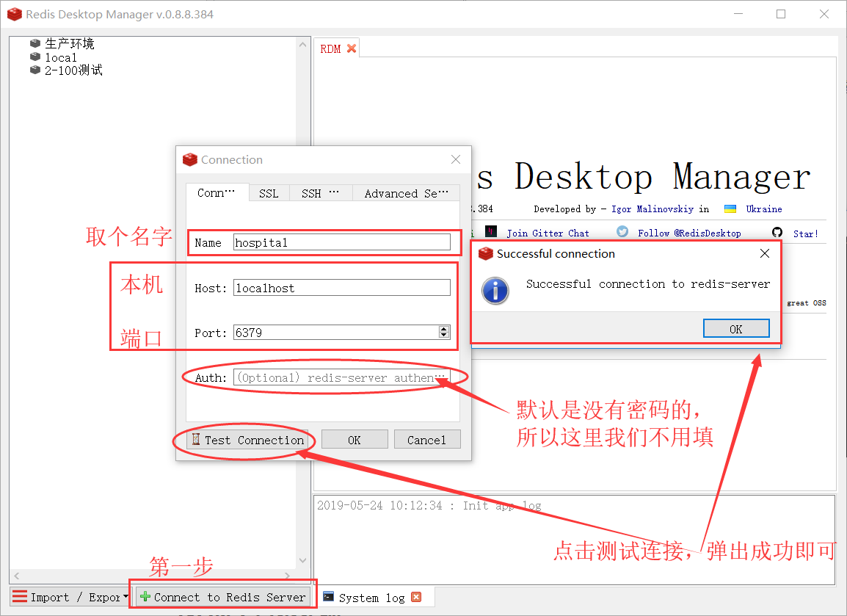The width and height of the screenshot is (847, 616).
Task: Click the Twitter bird icon
Action: pyautogui.click(x=622, y=231)
